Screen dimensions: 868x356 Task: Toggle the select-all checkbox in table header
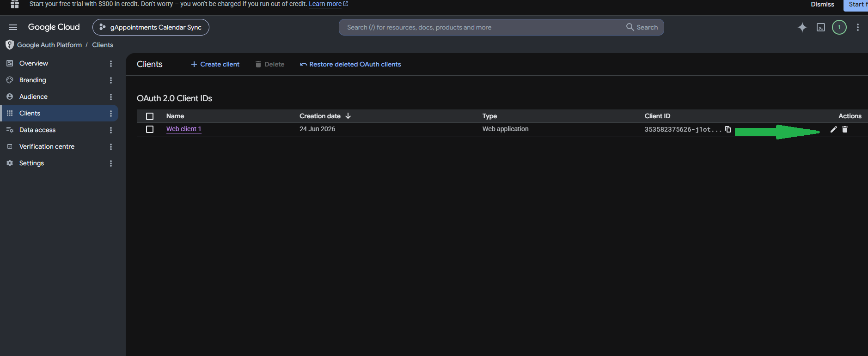150,116
